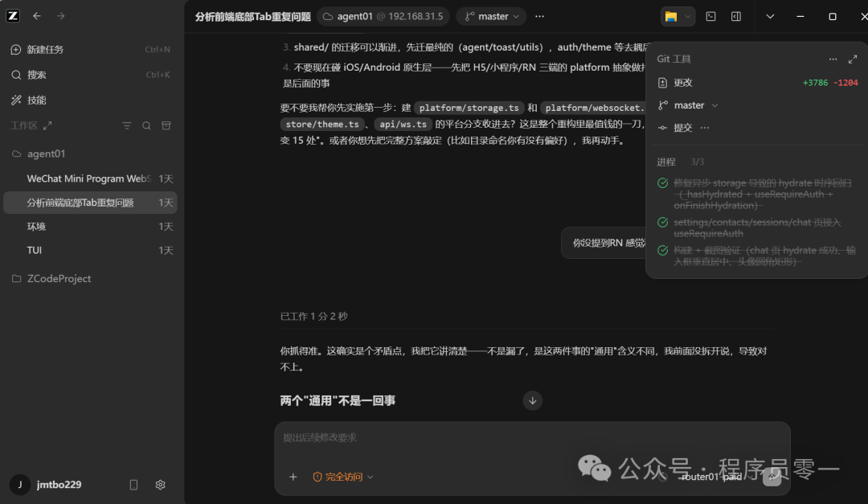Go forward with the right arrow
The height and width of the screenshot is (504, 868).
tap(61, 16)
